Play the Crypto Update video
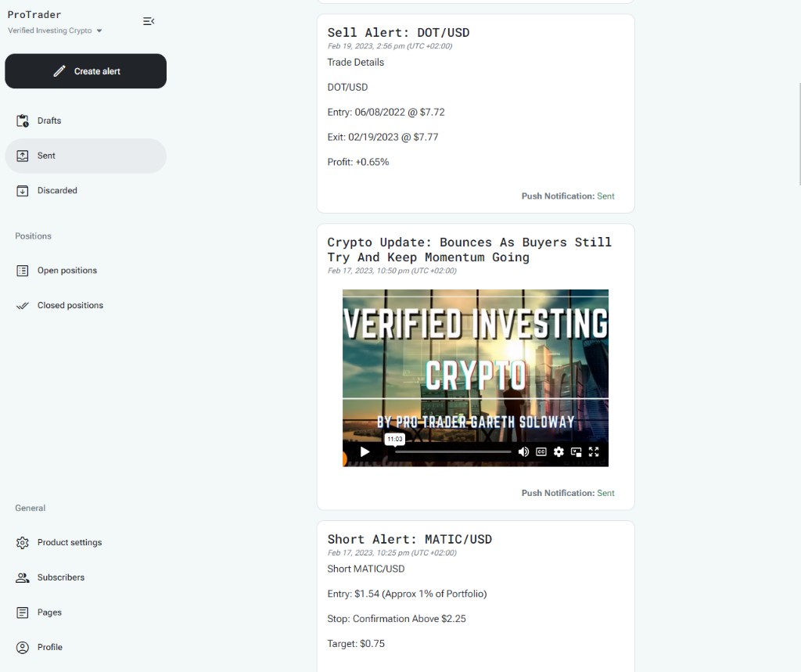The height and width of the screenshot is (672, 801). 365,451
